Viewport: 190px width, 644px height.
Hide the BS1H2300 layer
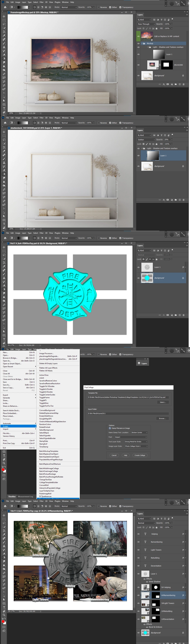139,65
